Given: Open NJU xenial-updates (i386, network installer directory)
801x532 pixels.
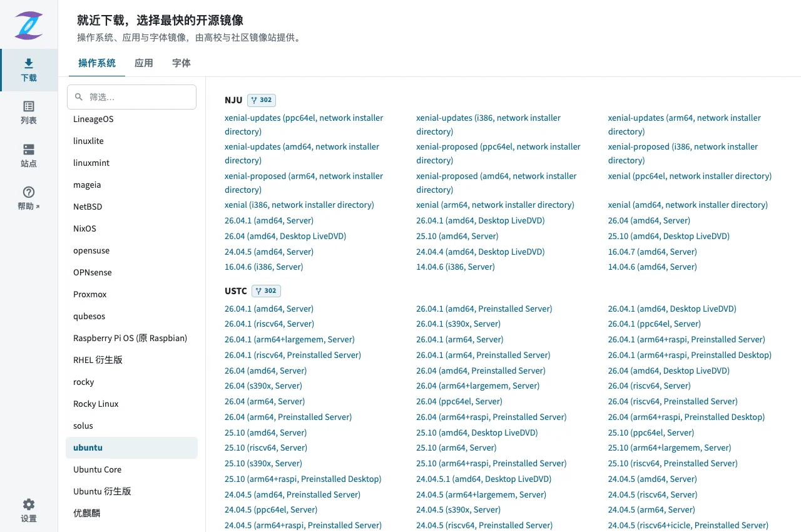Looking at the screenshot, I should [488, 125].
